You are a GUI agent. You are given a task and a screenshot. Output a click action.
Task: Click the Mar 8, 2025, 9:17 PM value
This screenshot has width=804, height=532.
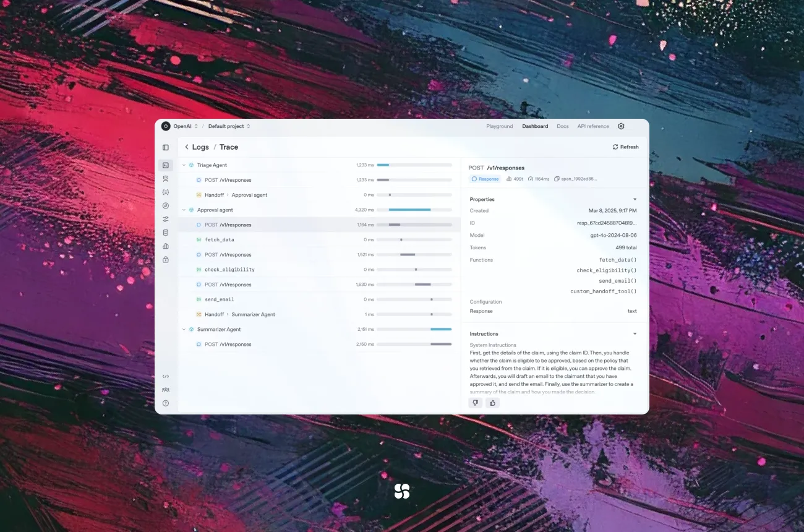pos(613,211)
